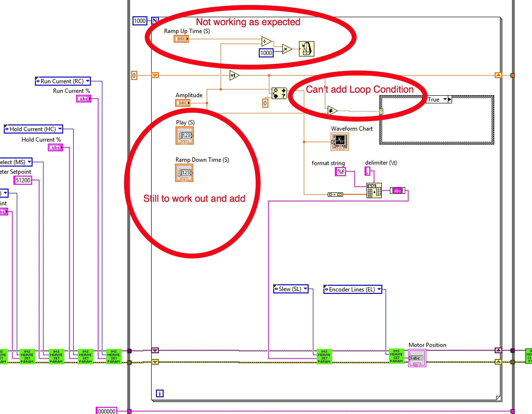The image size is (532, 414).
Task: Click the Play (S) numeric terminal
Action: pyautogui.click(x=184, y=135)
